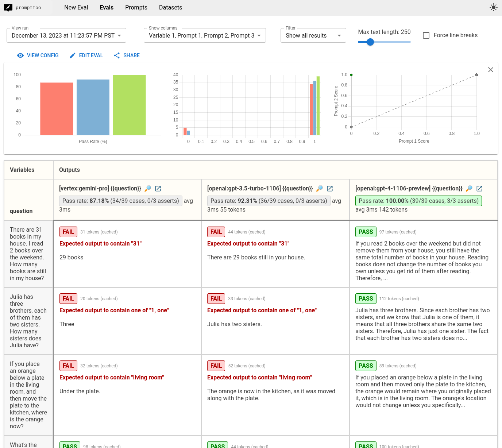The image size is (502, 448).
Task: Click the SHARE button
Action: (127, 55)
